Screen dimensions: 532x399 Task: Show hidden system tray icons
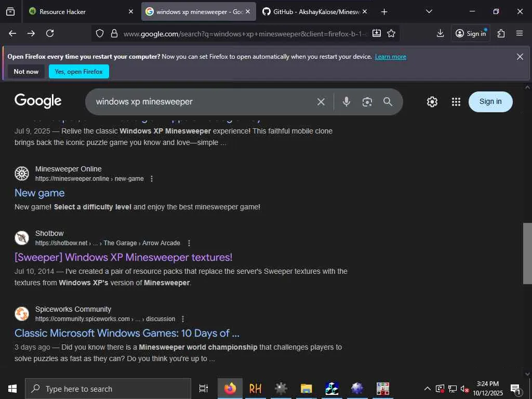tap(428, 389)
